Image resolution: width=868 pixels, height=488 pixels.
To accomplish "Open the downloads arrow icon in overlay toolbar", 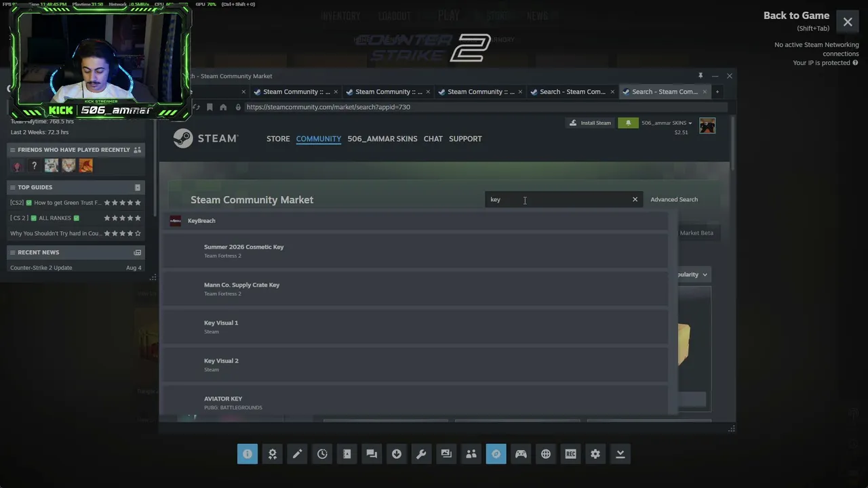I will (x=397, y=454).
